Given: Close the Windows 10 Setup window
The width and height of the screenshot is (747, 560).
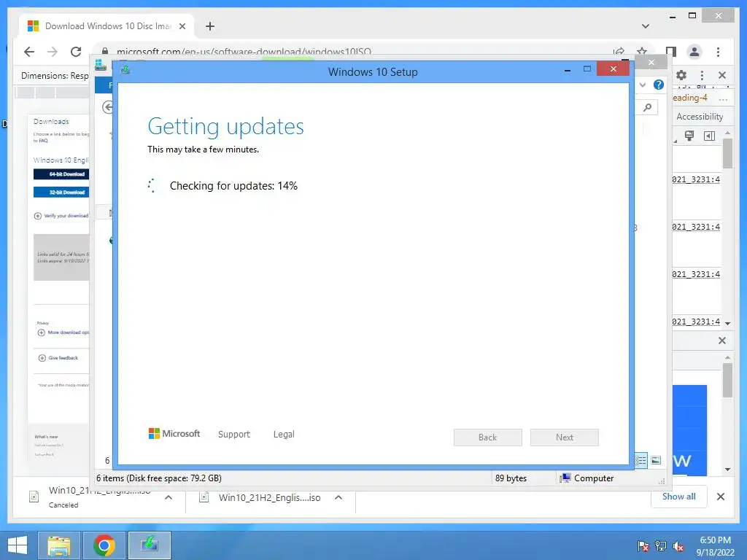Looking at the screenshot, I should (613, 69).
